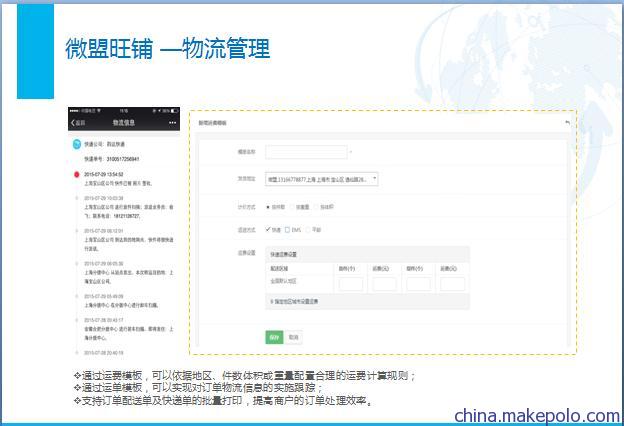Click the first-item 运费(元) freight field
The image size is (624, 426).
click(384, 284)
